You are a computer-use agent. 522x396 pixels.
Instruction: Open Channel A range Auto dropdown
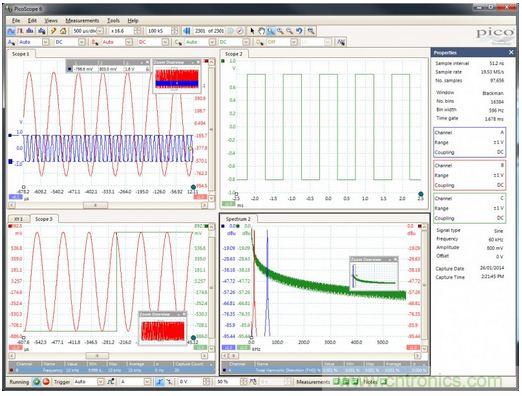(x=46, y=42)
